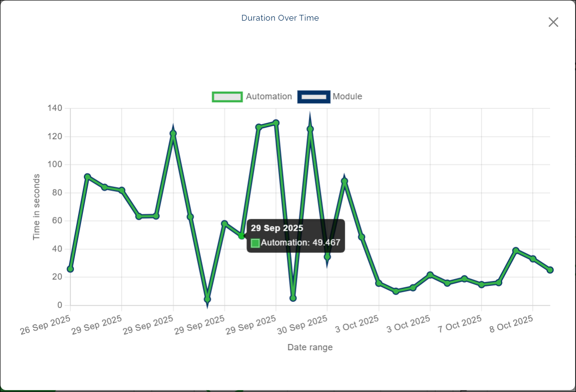576x392 pixels.
Task: Toggle Module series via its legend label
Action: [x=347, y=96]
